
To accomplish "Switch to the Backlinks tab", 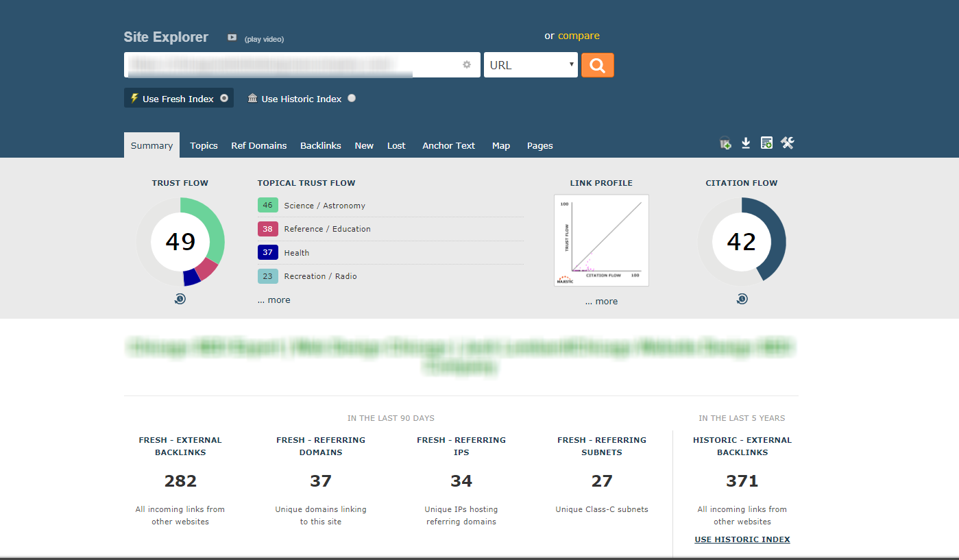I will (320, 145).
